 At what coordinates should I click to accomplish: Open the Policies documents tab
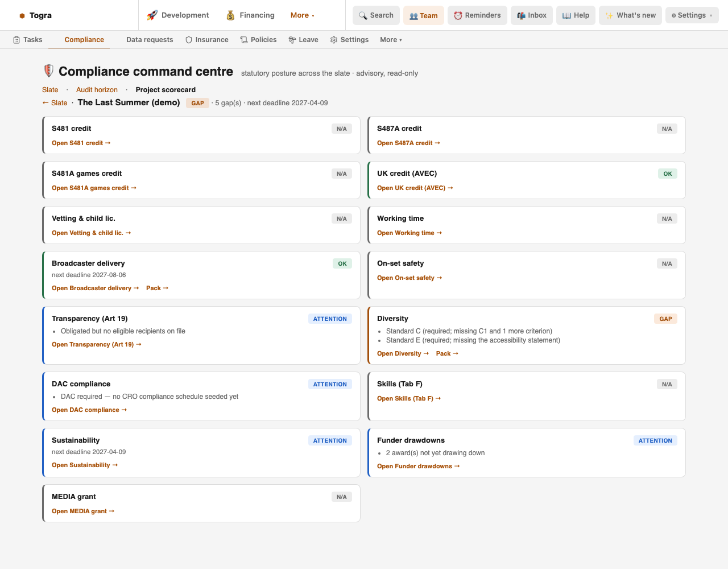(259, 40)
